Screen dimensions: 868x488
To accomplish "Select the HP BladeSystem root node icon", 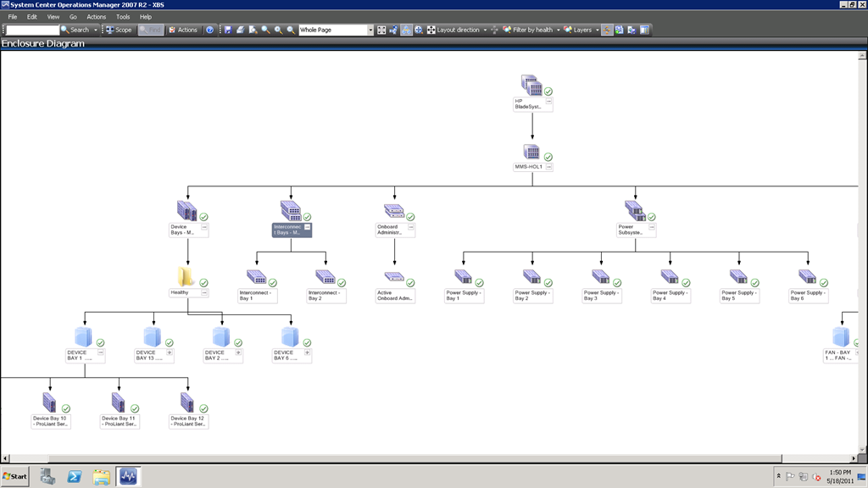I will 531,86.
